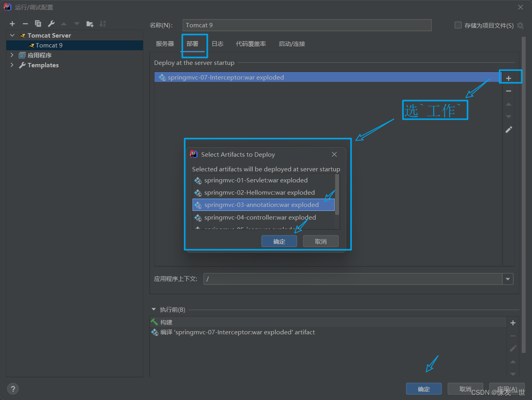The image size is (532, 400).
Task: Select the 构建 before-launch task
Action: coord(328,322)
